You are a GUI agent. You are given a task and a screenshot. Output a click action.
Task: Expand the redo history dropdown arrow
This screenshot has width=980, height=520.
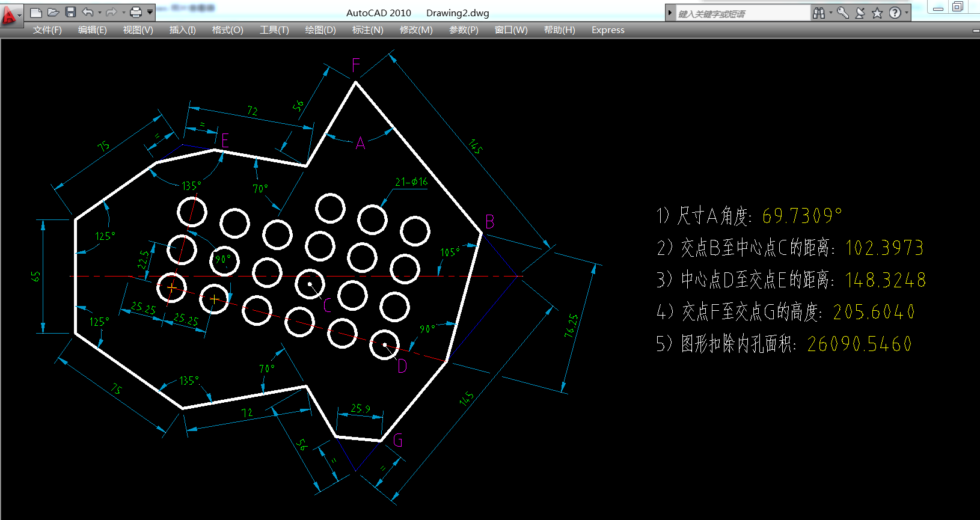pyautogui.click(x=123, y=13)
